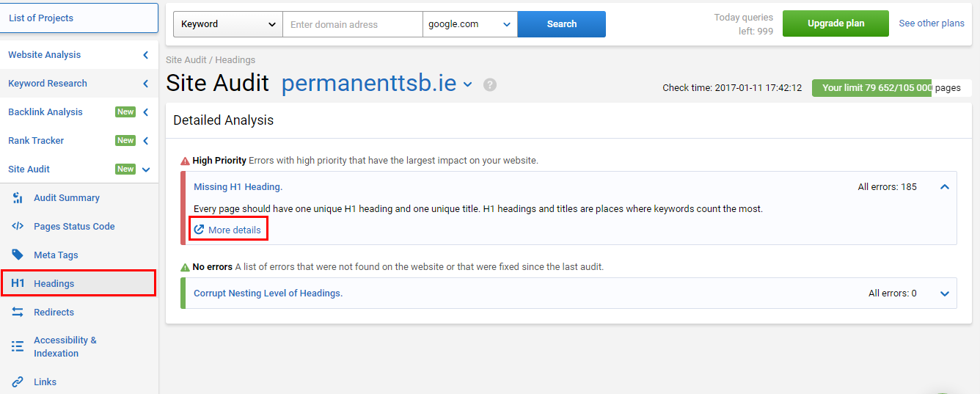980x394 pixels.
Task: Click the Links chain icon
Action: (x=18, y=382)
